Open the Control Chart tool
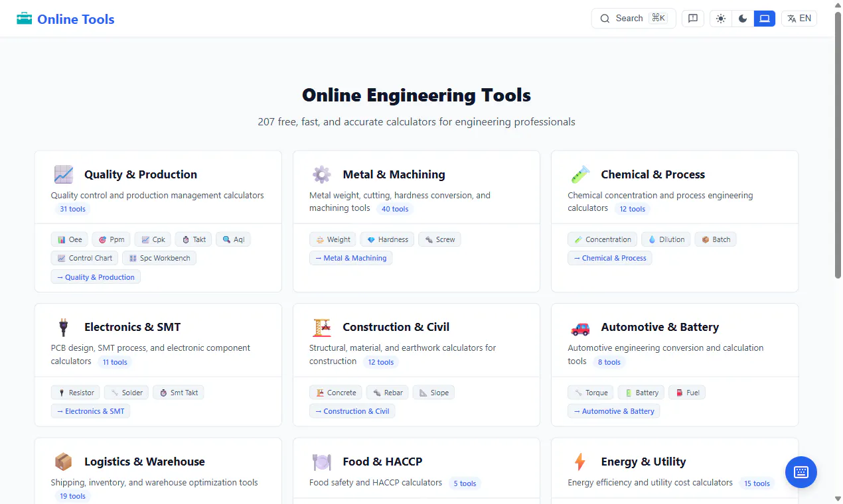The height and width of the screenshot is (504, 843). [x=85, y=258]
